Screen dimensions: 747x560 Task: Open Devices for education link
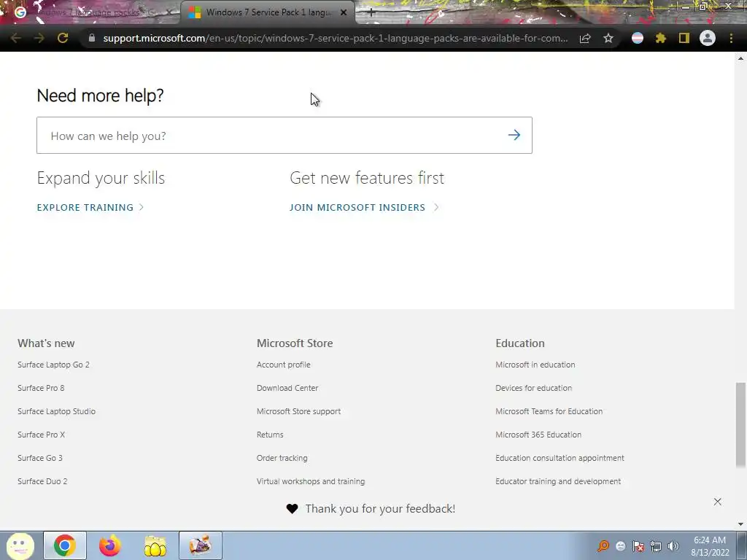pos(533,388)
